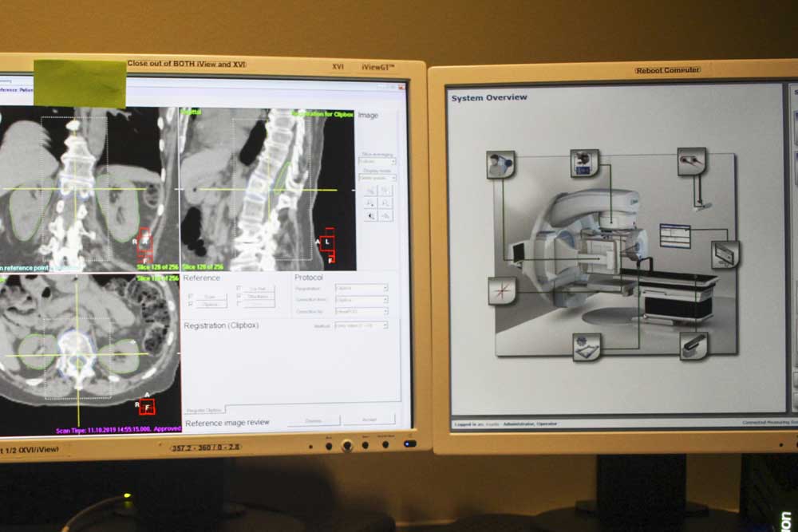Open the Registration (Clipbox) method dropdown
Screen dimensions: 798x532
(x=361, y=325)
